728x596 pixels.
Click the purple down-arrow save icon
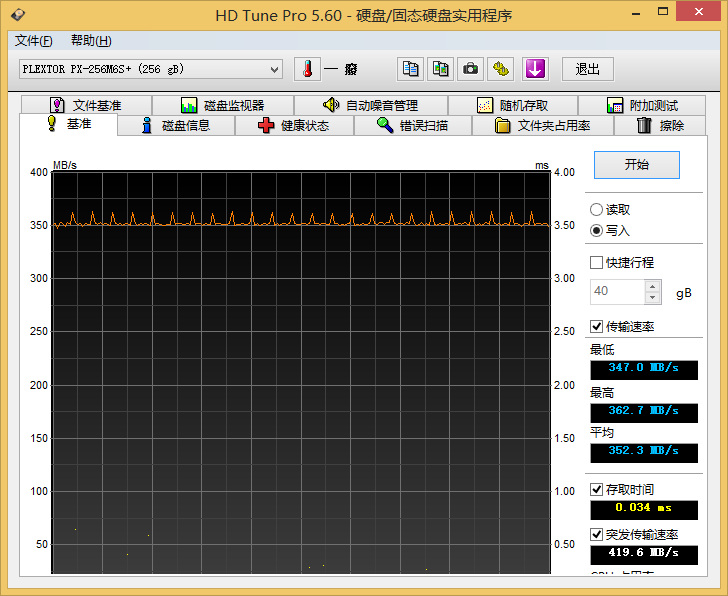coord(535,69)
